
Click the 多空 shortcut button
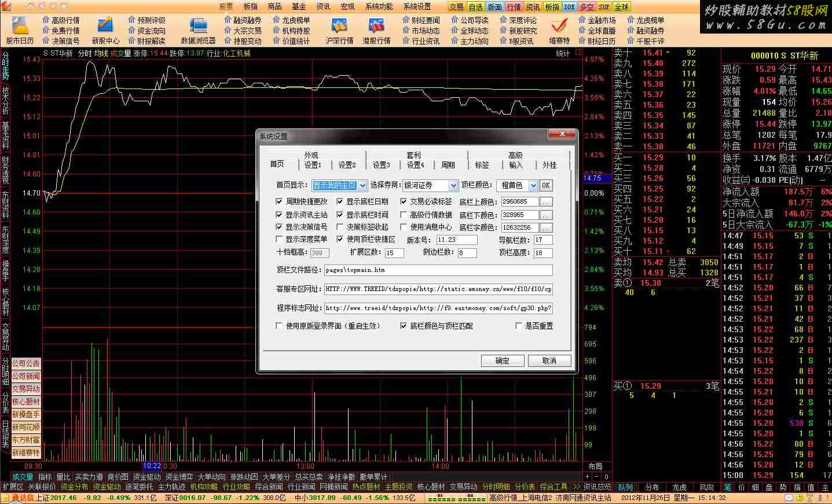(587, 7)
